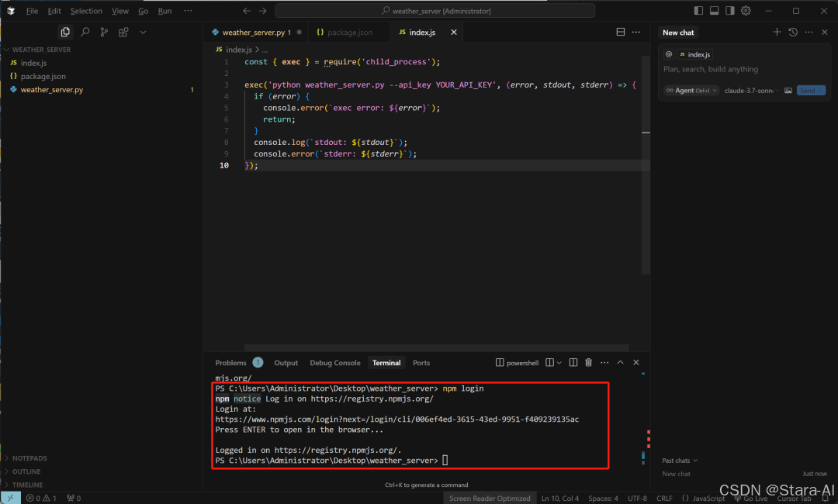Start a new chat plus icon

777,32
